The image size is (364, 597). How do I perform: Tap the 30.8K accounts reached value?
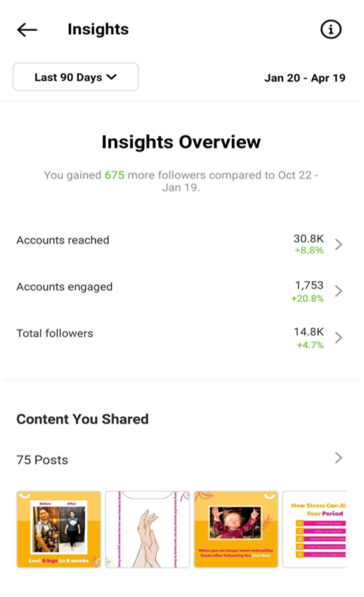coord(309,238)
